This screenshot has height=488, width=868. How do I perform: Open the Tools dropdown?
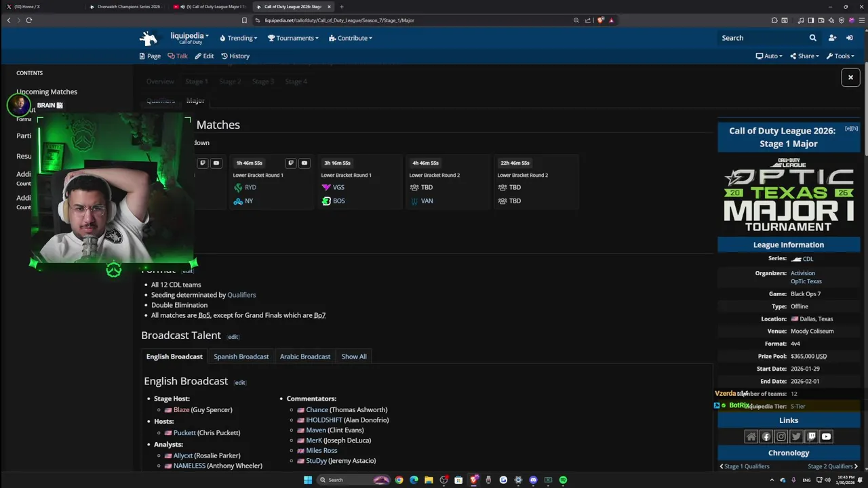[841, 56]
